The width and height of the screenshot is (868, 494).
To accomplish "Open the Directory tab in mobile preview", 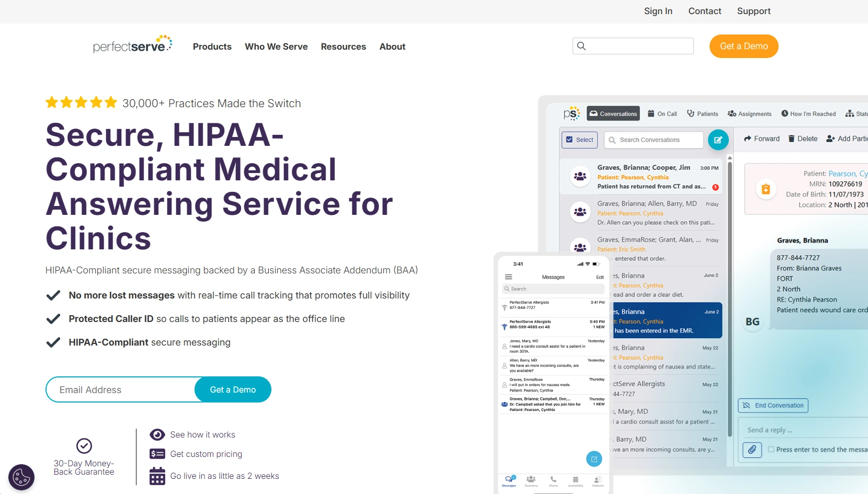I will click(x=531, y=481).
